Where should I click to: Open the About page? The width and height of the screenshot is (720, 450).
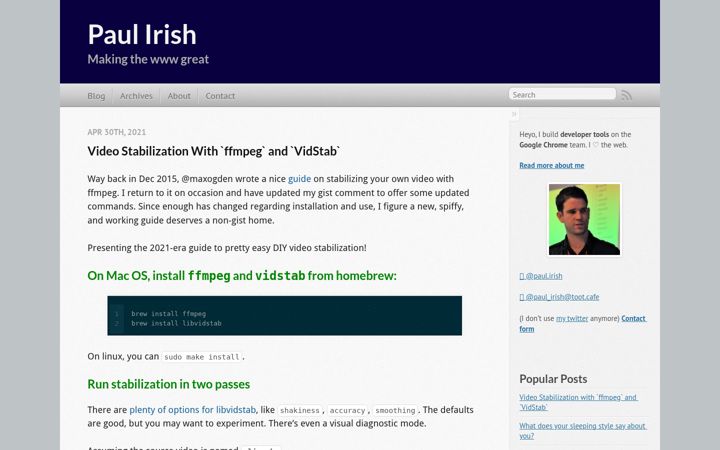point(179,96)
